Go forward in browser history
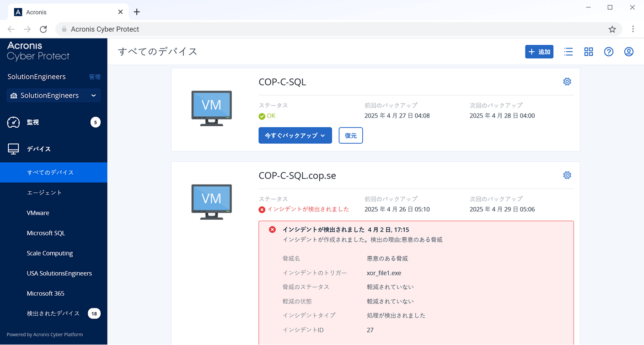Viewport: 644px width, 345px height. (x=27, y=29)
